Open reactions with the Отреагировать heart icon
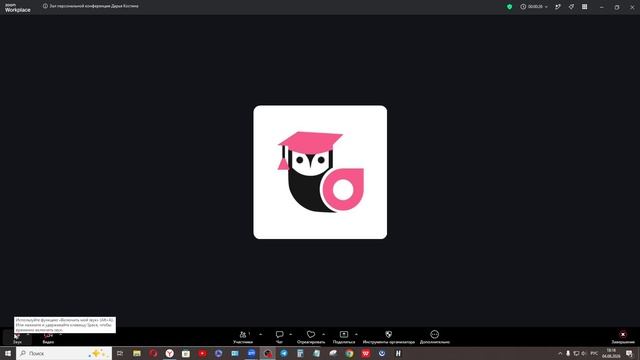This screenshot has width=640, height=360. [x=311, y=337]
